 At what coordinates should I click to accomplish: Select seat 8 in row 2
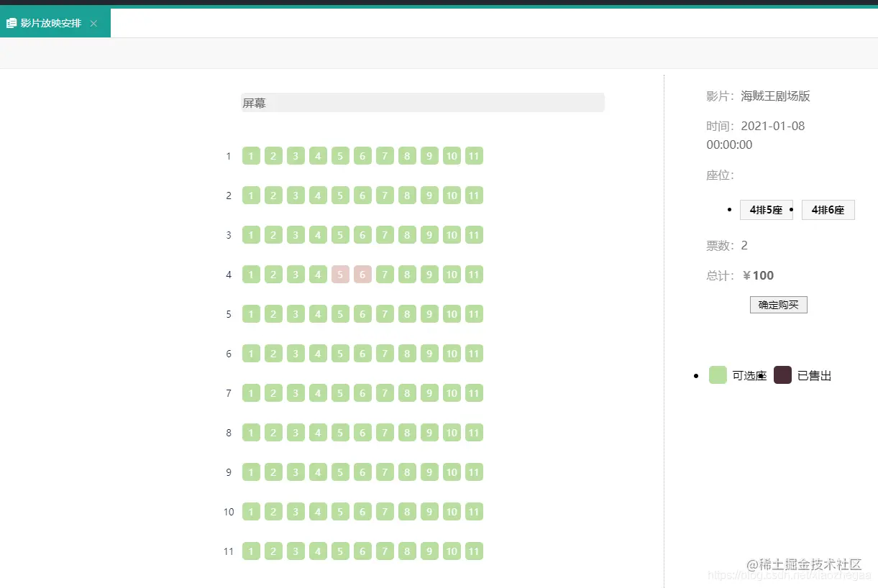coord(407,196)
